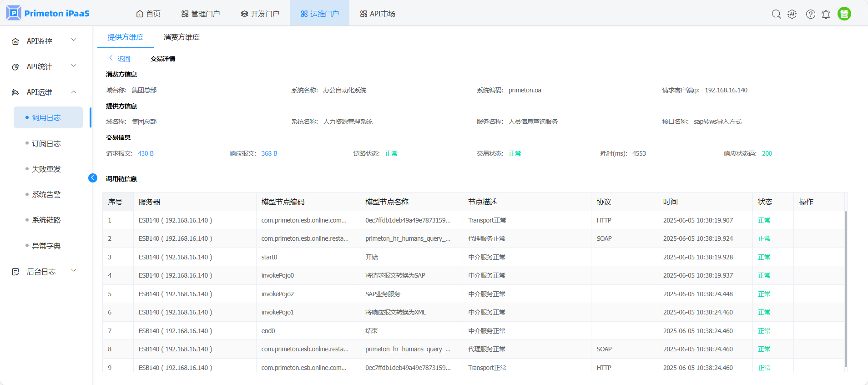868x385 pixels.
Task: Open the 开发门户 top menu
Action: point(260,14)
